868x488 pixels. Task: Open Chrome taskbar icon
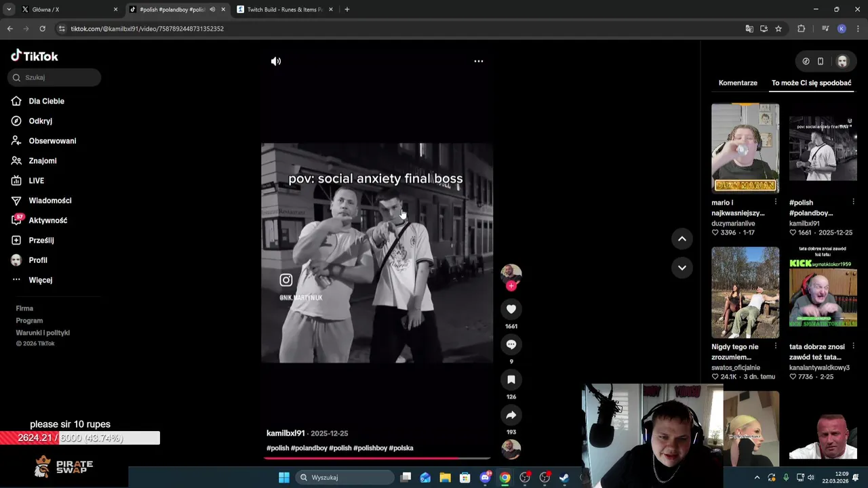[505, 477]
